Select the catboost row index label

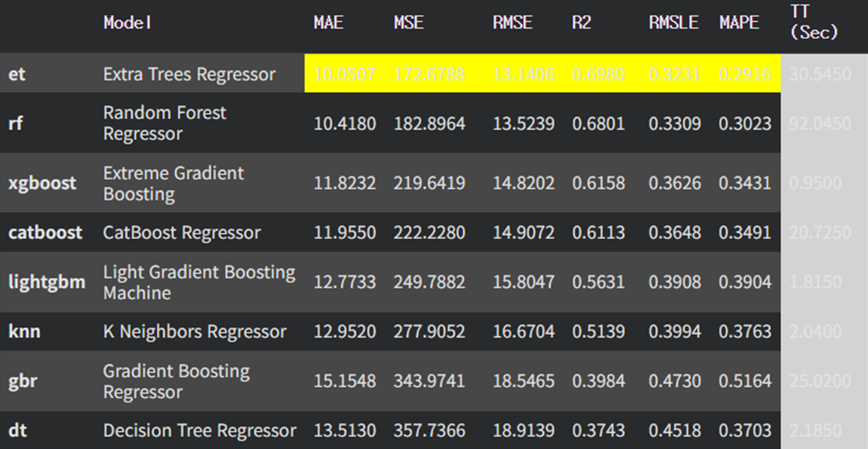click(x=45, y=233)
